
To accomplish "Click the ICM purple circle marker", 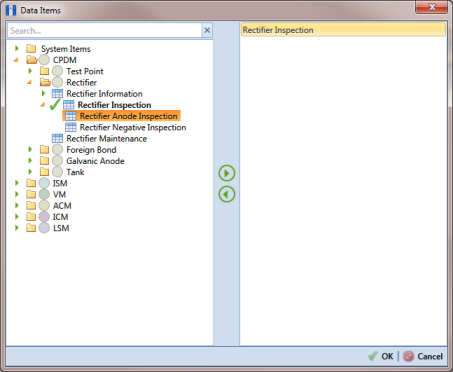I will pos(44,217).
